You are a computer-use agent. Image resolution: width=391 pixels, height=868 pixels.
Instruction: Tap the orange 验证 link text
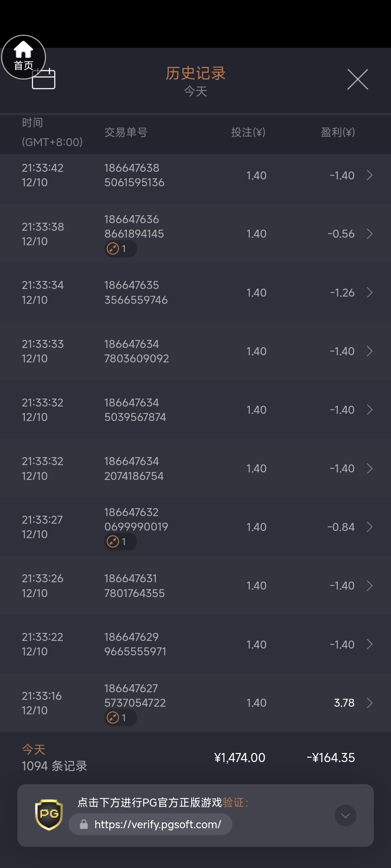(233, 803)
